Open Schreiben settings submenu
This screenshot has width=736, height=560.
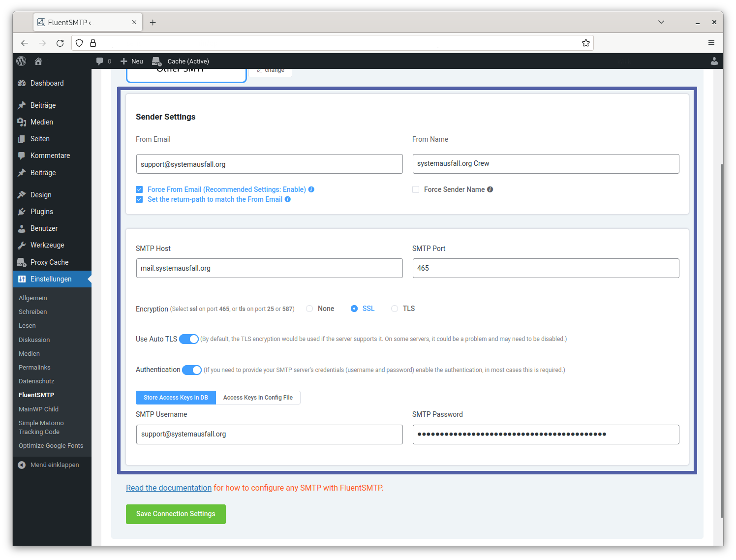coord(33,312)
